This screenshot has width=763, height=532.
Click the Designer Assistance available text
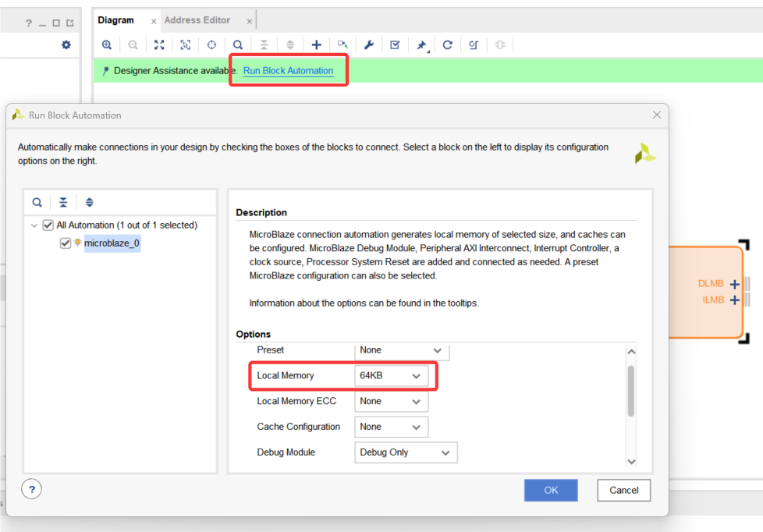coord(176,70)
